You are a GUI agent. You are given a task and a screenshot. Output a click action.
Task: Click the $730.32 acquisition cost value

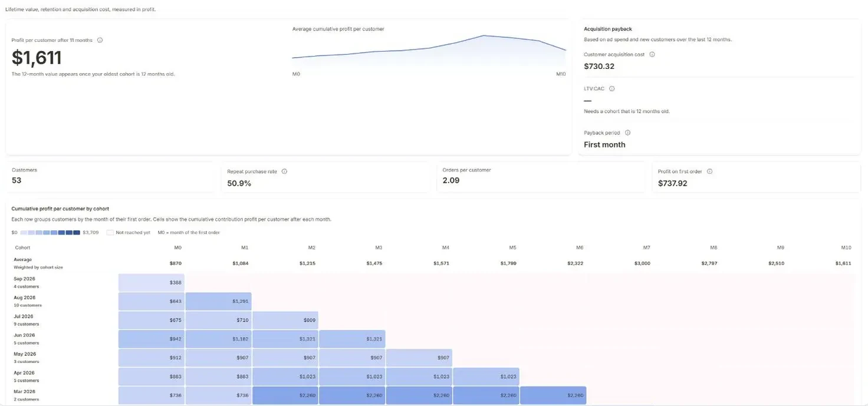click(599, 67)
